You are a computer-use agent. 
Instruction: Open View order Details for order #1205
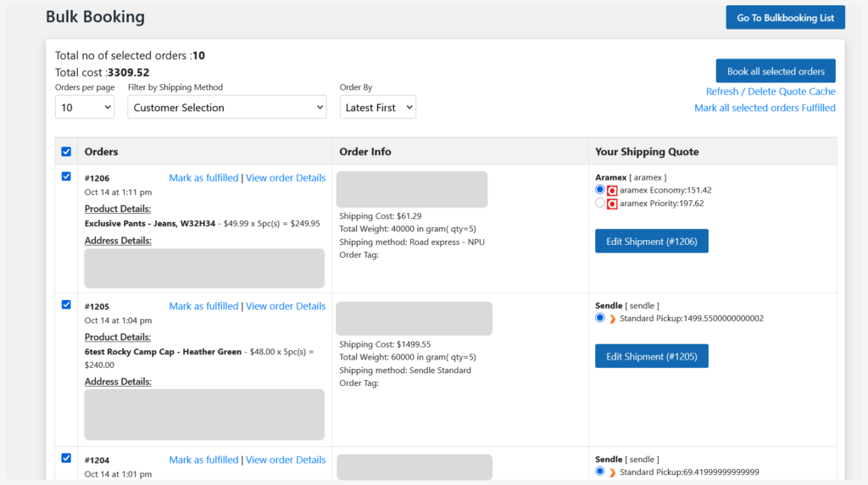click(x=286, y=306)
